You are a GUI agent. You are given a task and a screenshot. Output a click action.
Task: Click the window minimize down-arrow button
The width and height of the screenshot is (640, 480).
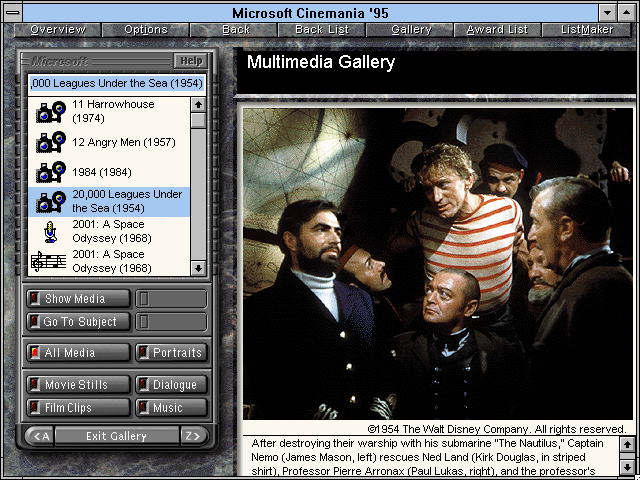tap(607, 13)
